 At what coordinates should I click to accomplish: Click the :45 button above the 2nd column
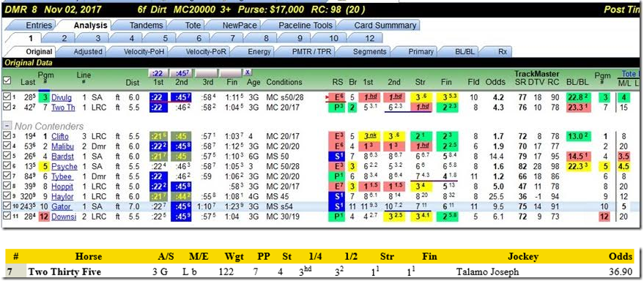coord(182,72)
